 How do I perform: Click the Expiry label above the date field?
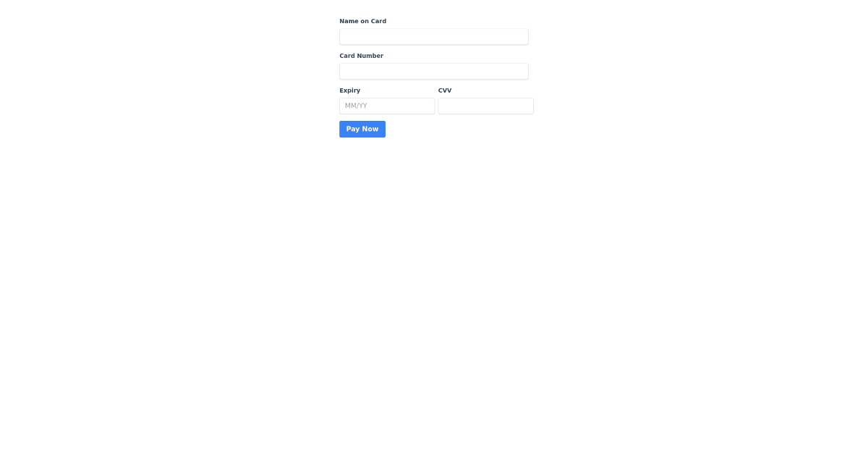[349, 90]
